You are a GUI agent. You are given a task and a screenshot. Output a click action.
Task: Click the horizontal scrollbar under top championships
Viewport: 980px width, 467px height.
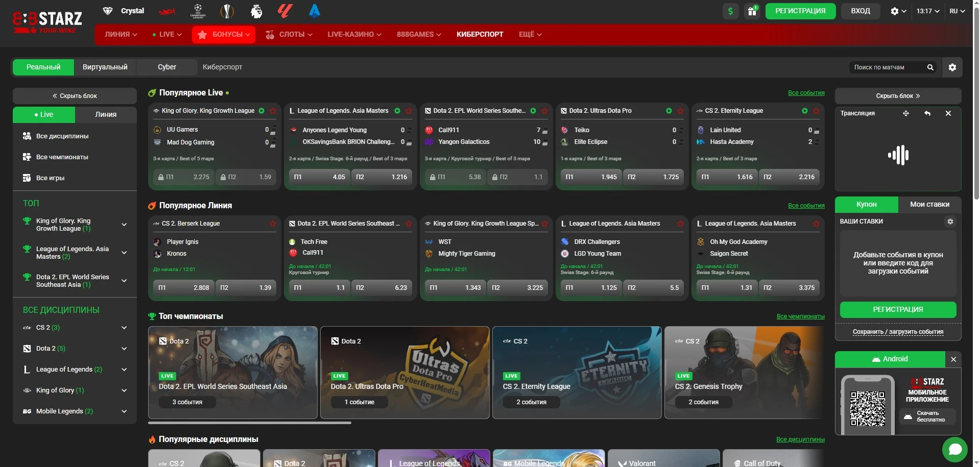249,423
